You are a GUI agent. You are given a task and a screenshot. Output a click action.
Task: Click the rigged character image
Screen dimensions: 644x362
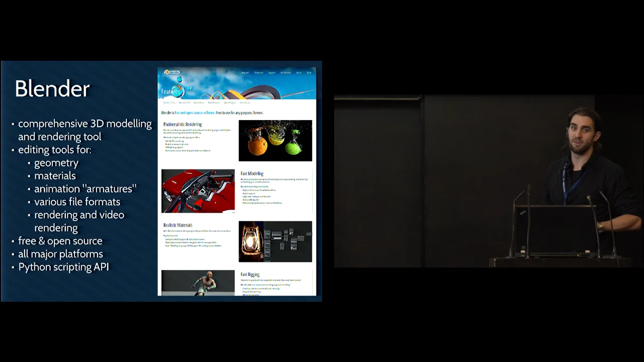(x=198, y=283)
